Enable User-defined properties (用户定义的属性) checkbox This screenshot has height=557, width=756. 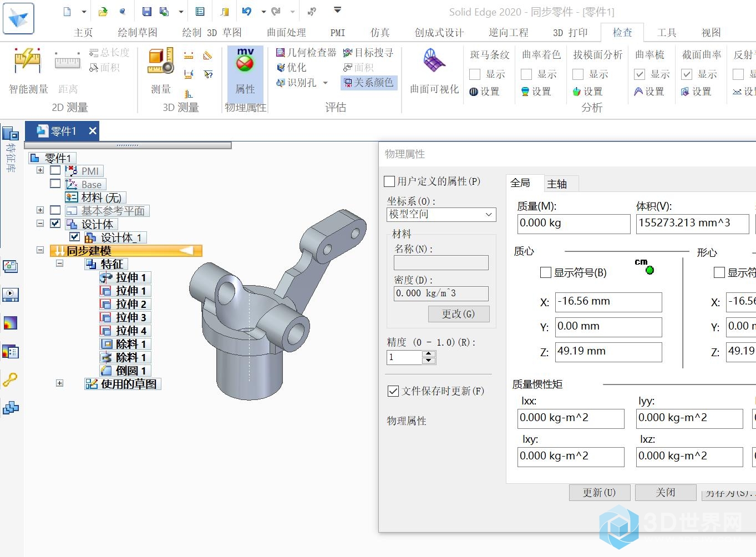click(x=389, y=181)
